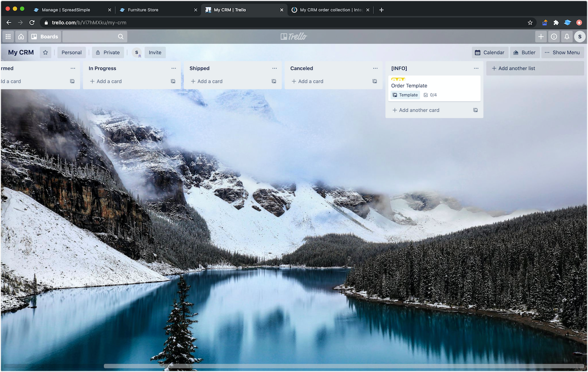Open the In Progress list actions menu
The width and height of the screenshot is (588, 372).
click(x=174, y=68)
